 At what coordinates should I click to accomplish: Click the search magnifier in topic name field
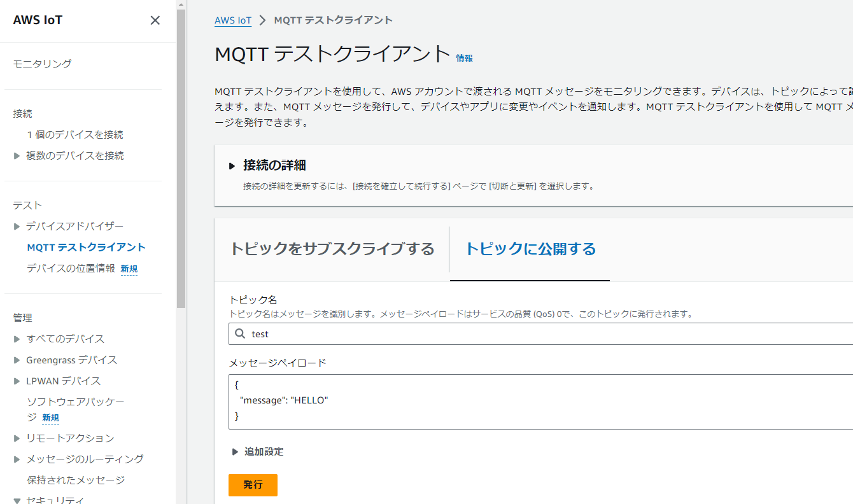coord(240,333)
